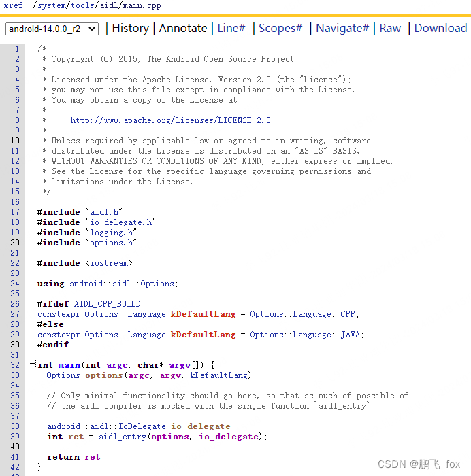Click aidl_entry function call

pyautogui.click(x=123, y=437)
